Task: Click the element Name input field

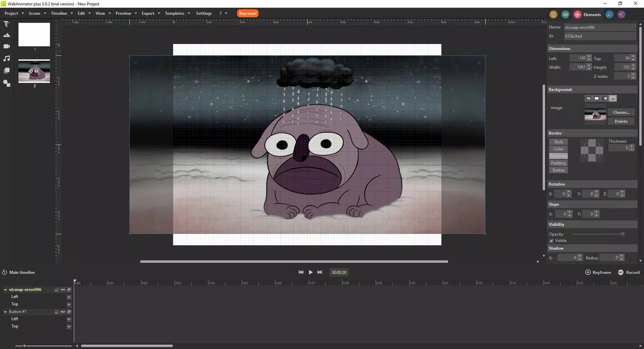Action: click(600, 27)
